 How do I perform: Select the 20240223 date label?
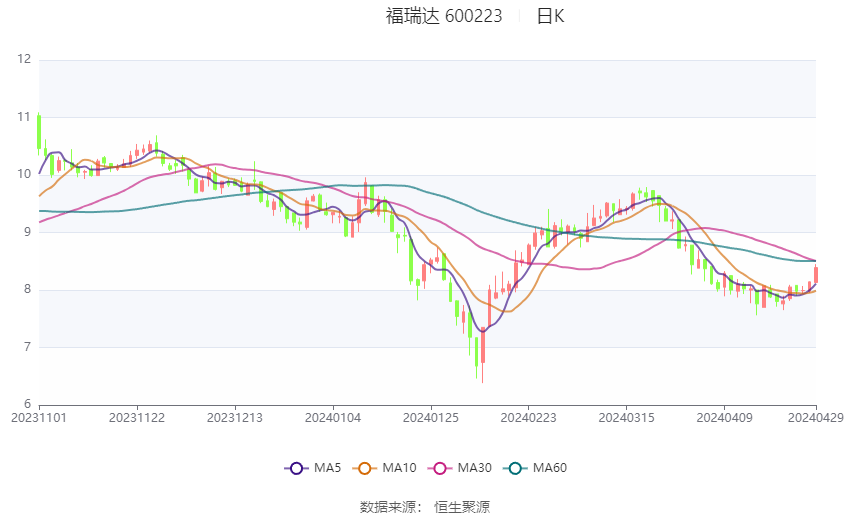528,416
